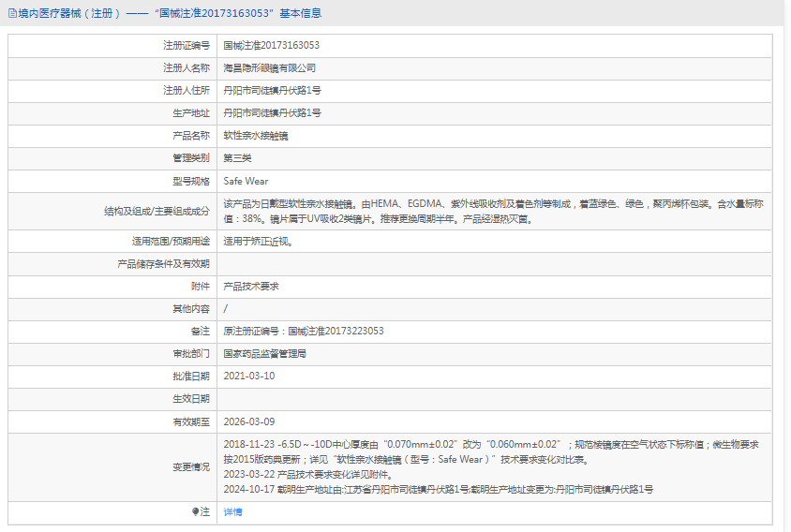Click the approval date 2021-03-10
The image size is (791, 532).
pyautogui.click(x=249, y=377)
